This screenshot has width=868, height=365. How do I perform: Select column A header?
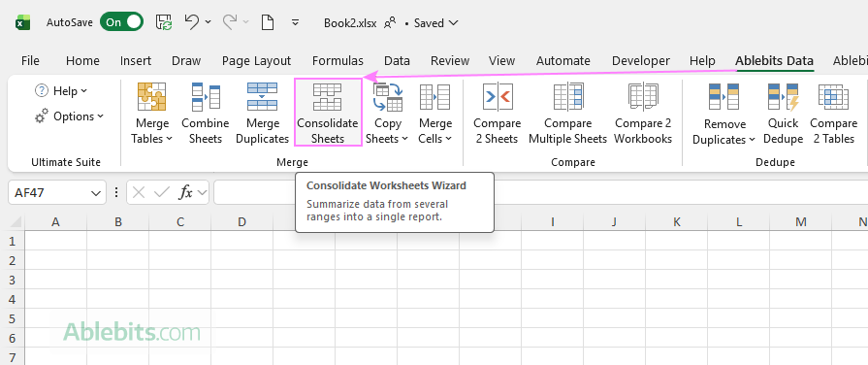click(x=55, y=222)
